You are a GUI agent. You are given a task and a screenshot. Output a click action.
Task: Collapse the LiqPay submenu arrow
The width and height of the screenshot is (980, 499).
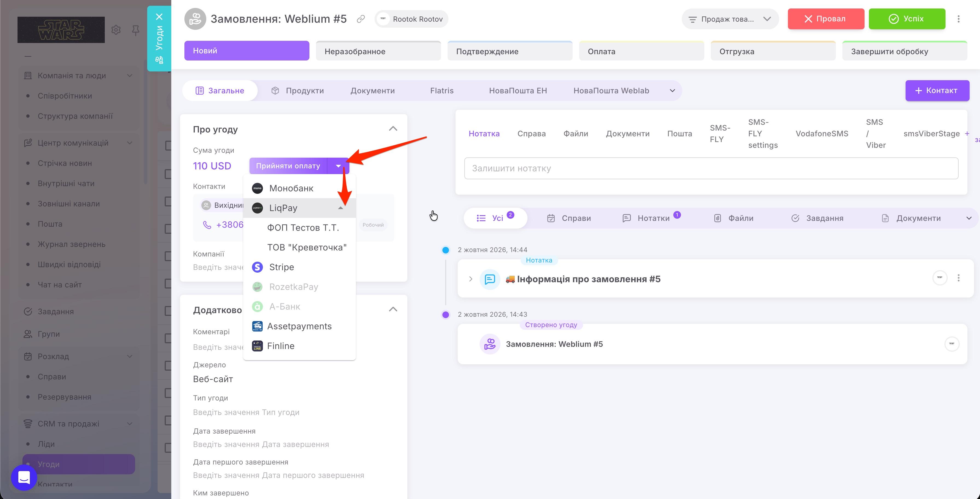coord(341,208)
